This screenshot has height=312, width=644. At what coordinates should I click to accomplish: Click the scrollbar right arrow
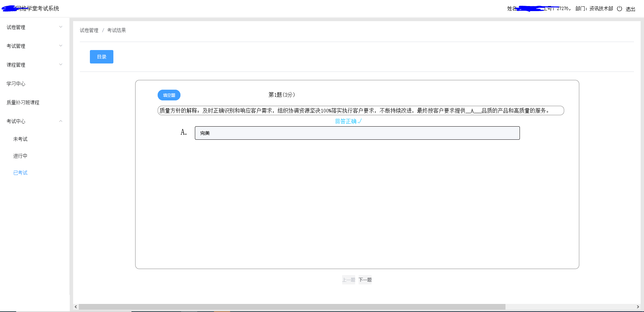click(x=638, y=307)
